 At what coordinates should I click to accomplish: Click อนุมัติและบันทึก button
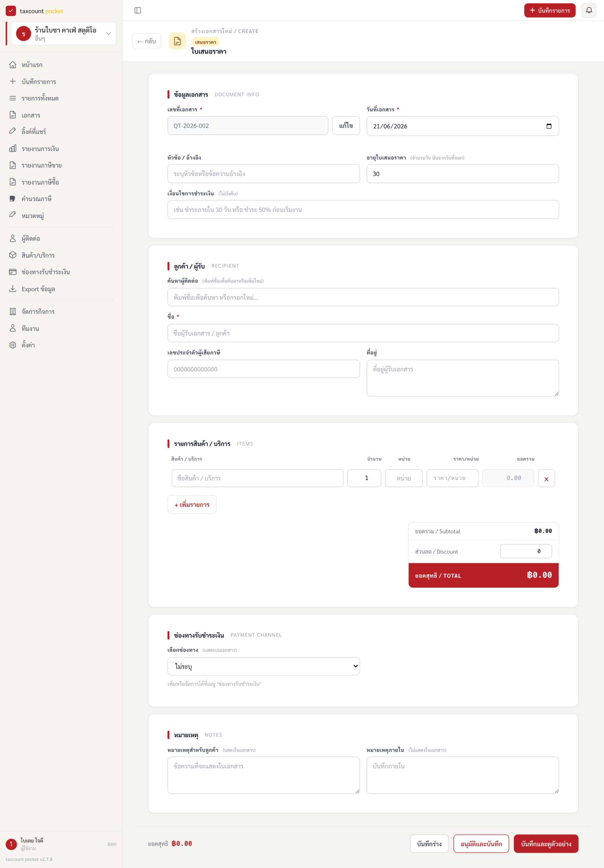481,844
